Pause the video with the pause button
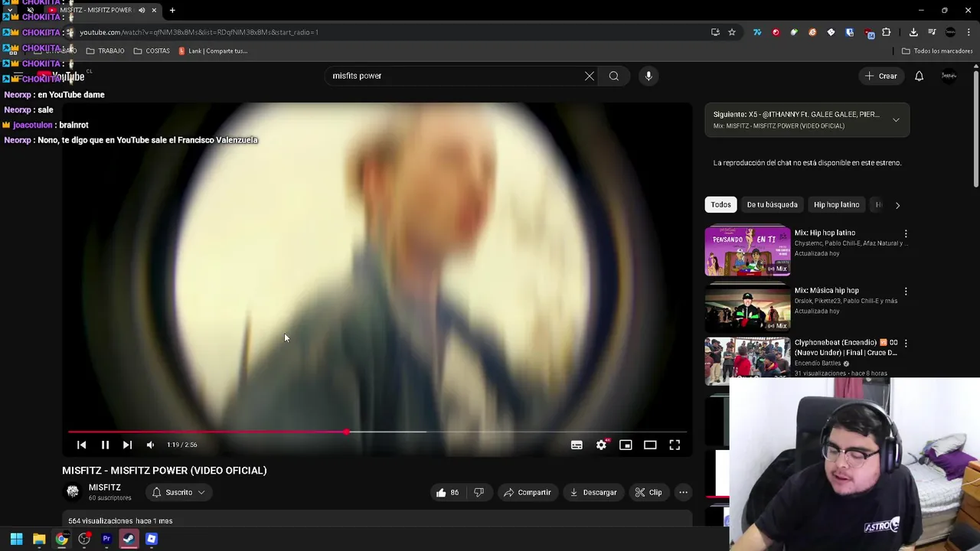 coord(105,445)
